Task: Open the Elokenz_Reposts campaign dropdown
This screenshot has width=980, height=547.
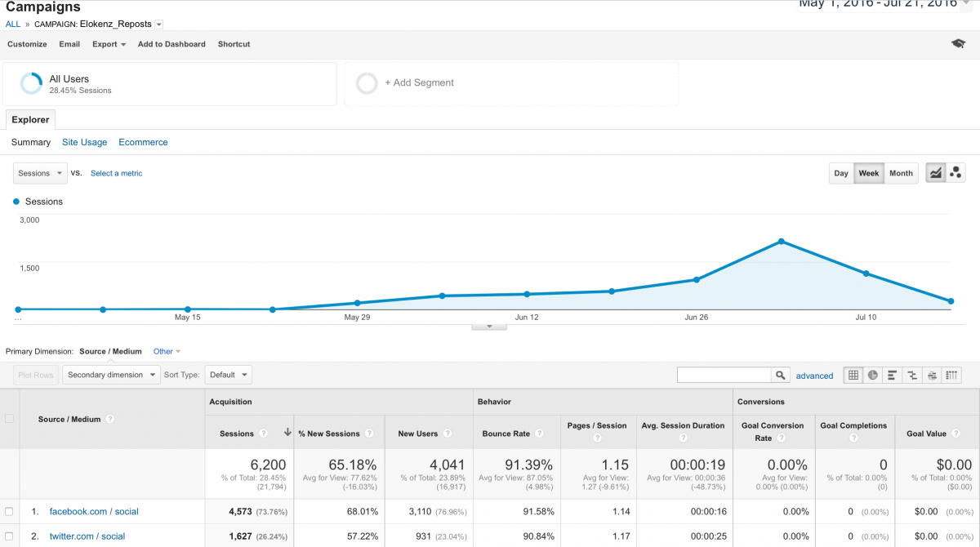Action: pos(158,24)
